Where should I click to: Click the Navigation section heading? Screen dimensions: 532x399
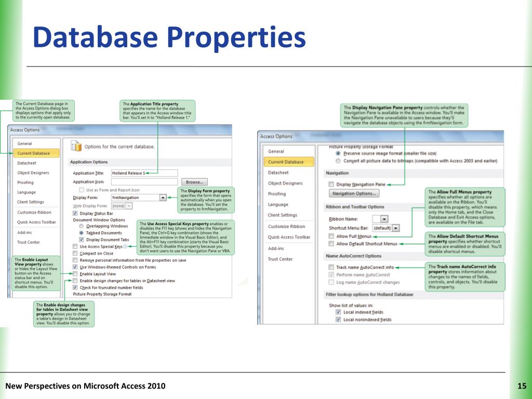[337, 173]
